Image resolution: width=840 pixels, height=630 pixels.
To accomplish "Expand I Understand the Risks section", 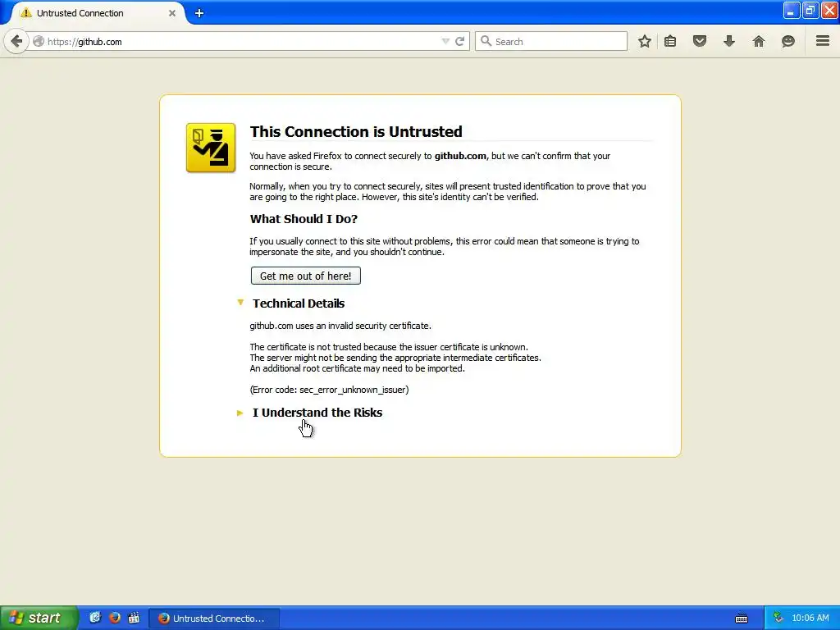I will click(309, 413).
